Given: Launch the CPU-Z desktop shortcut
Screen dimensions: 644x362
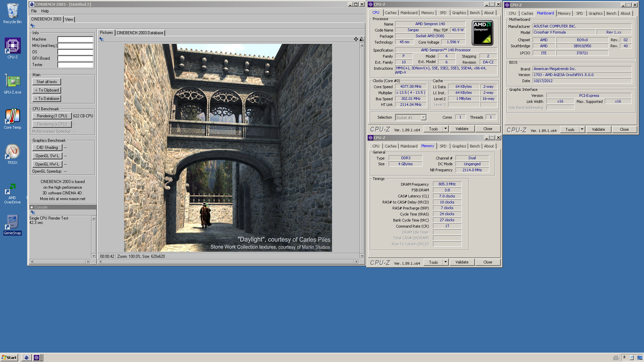Looking at the screenshot, I should point(12,48).
